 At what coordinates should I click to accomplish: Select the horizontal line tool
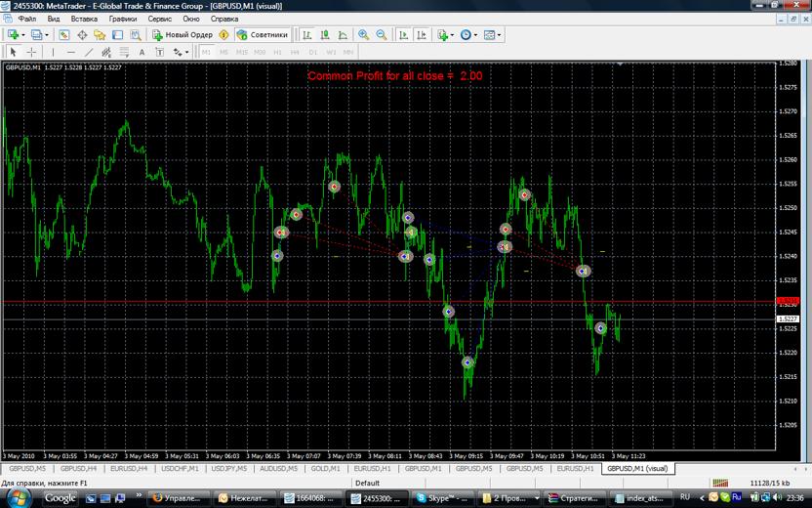[71, 52]
